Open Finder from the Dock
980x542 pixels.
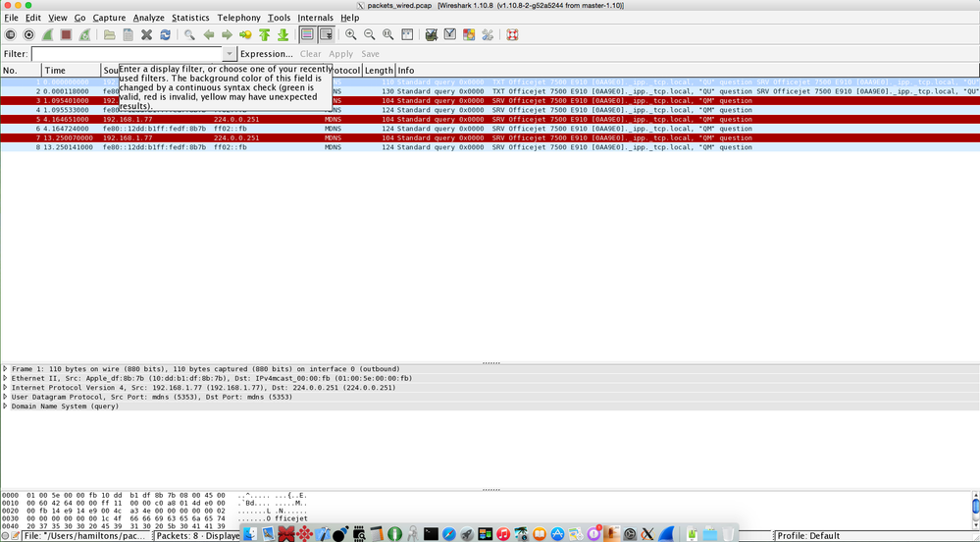tap(249, 534)
